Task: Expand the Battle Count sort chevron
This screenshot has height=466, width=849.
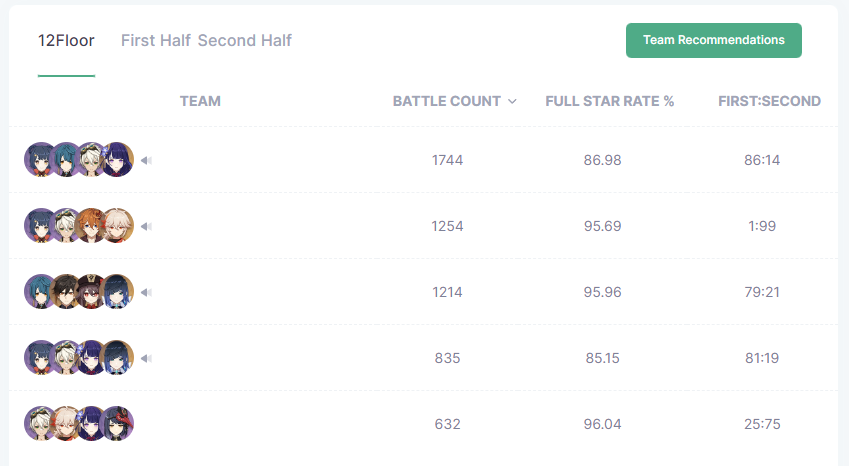Action: tap(513, 101)
